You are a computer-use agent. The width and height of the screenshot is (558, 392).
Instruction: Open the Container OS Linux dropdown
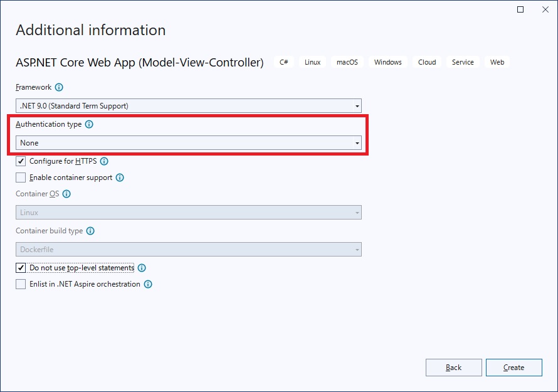tap(189, 212)
